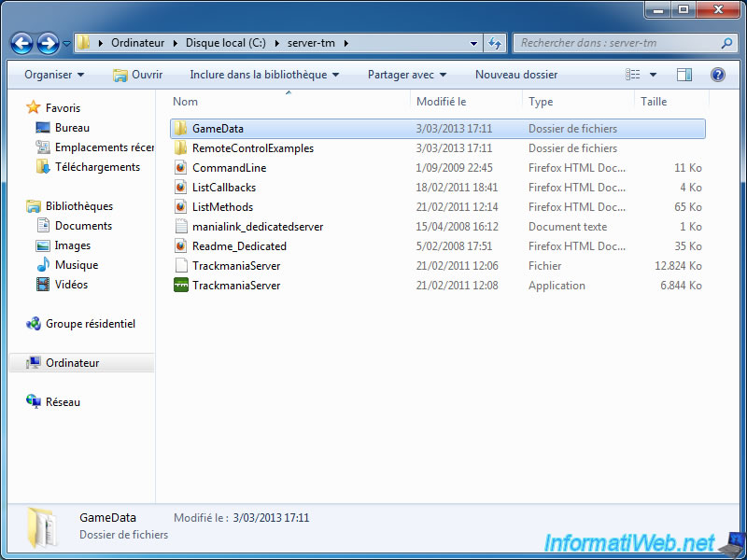Screen dimensions: 747x560
Task: Click the Forward navigation arrow button
Action: coord(48,43)
